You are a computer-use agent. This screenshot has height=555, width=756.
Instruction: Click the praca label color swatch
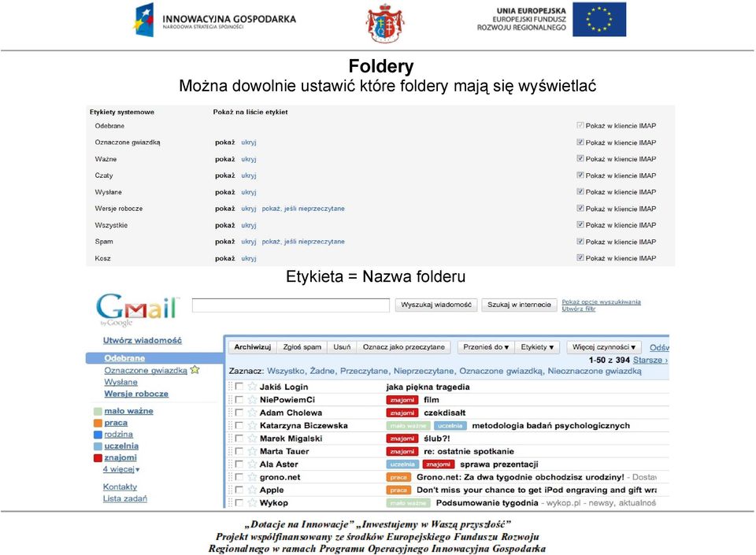pos(98,423)
